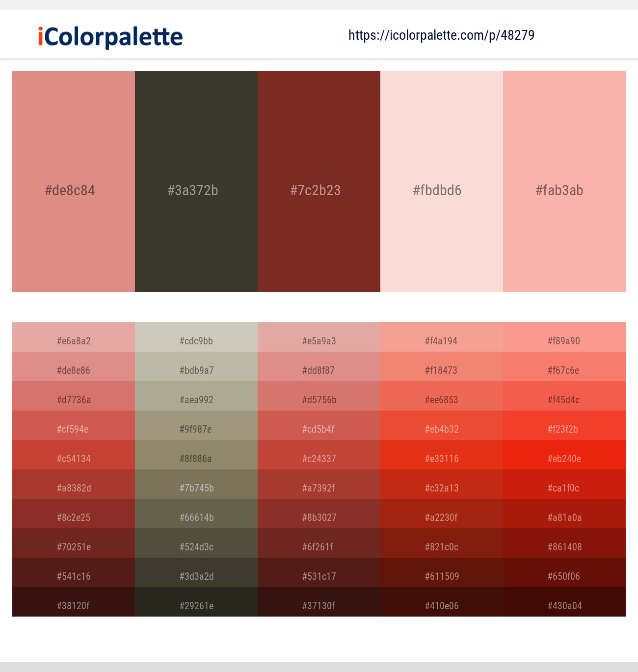This screenshot has height=672, width=638.
Task: Open the palette URL icolorpalette.com/p/48279
Action: coord(441,35)
